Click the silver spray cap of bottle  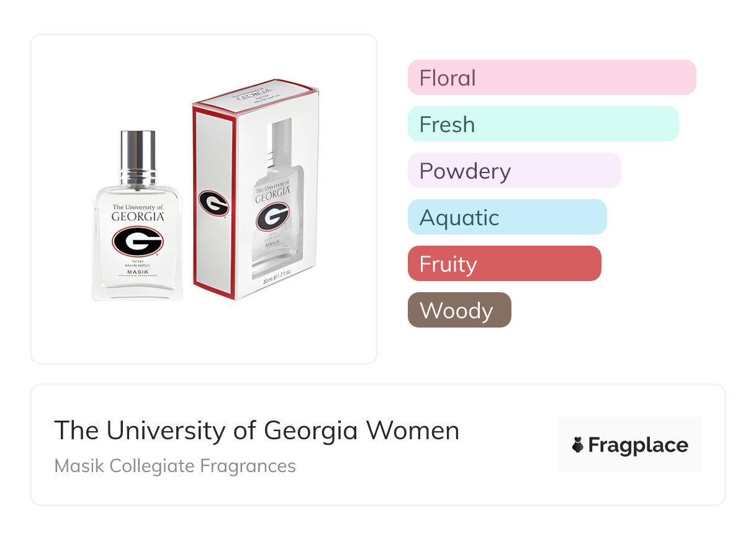pyautogui.click(x=138, y=158)
